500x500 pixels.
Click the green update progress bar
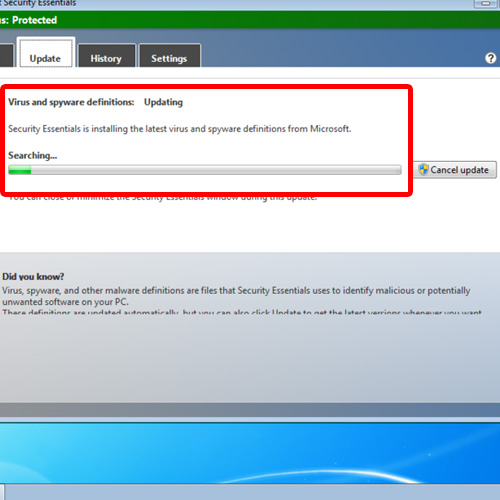[205, 170]
